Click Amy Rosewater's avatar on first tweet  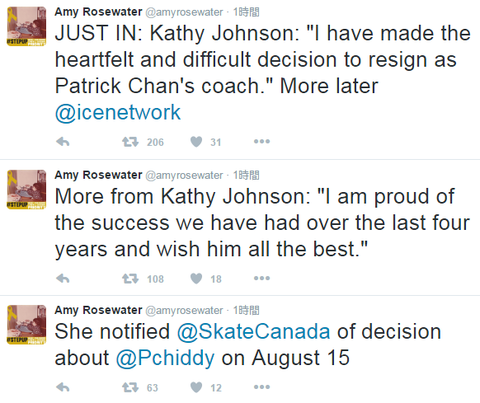27,26
